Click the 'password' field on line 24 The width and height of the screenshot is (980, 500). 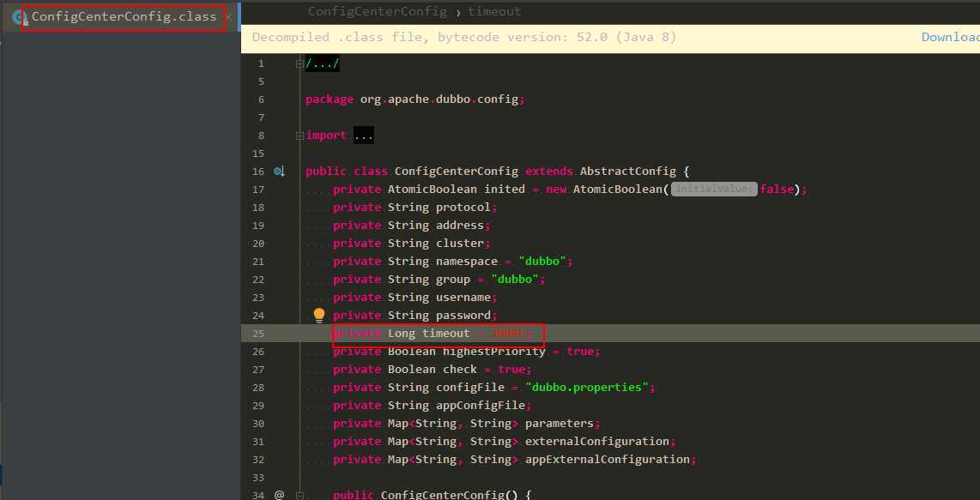point(463,316)
